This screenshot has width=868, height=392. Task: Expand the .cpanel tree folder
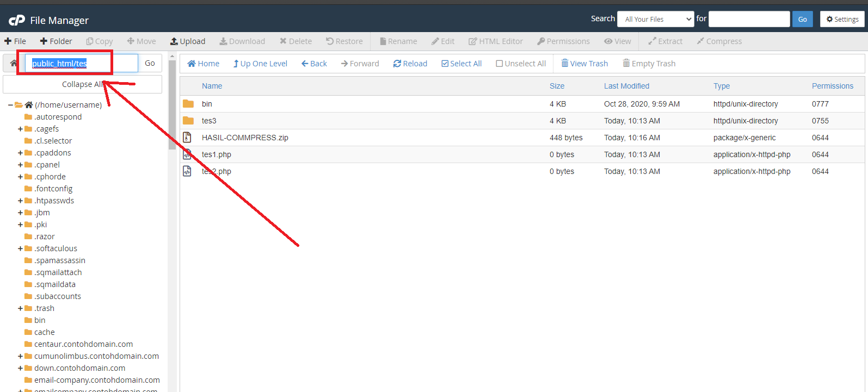[20, 165]
